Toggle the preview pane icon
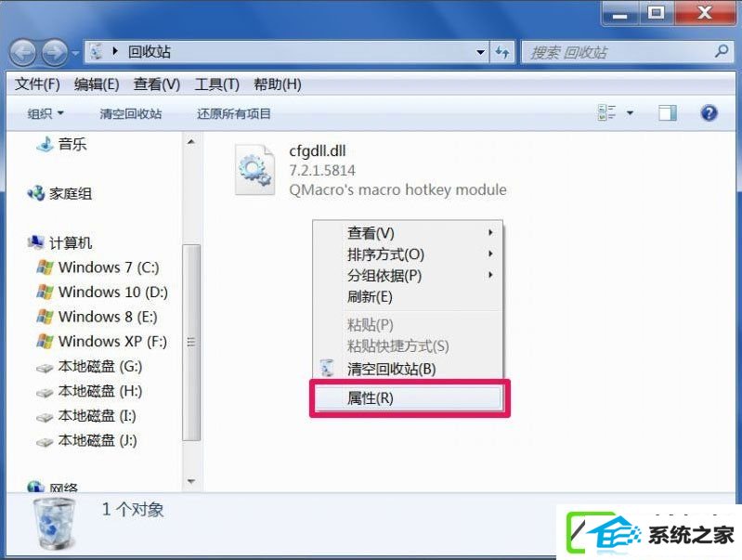Image resolution: width=742 pixels, height=560 pixels. [x=667, y=113]
